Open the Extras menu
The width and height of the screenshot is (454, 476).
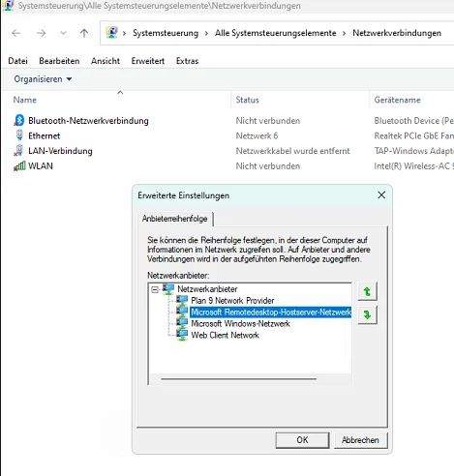pos(187,61)
